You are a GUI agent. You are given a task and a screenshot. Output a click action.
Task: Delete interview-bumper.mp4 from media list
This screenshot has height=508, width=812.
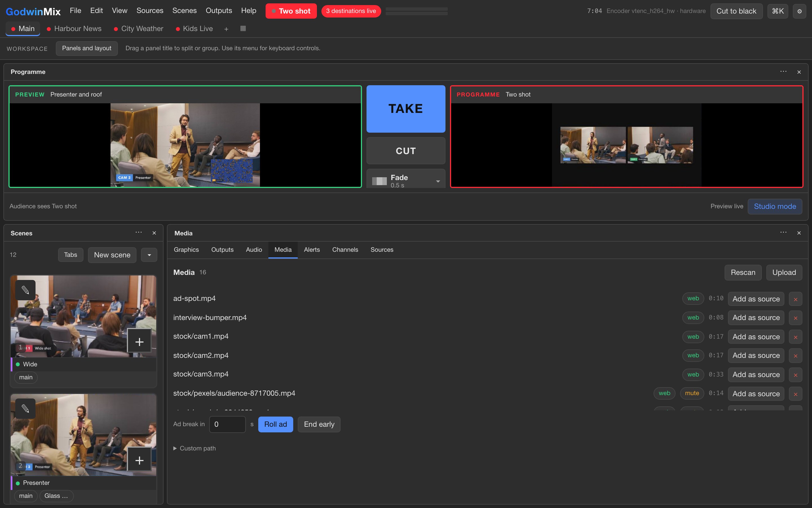[x=795, y=318]
